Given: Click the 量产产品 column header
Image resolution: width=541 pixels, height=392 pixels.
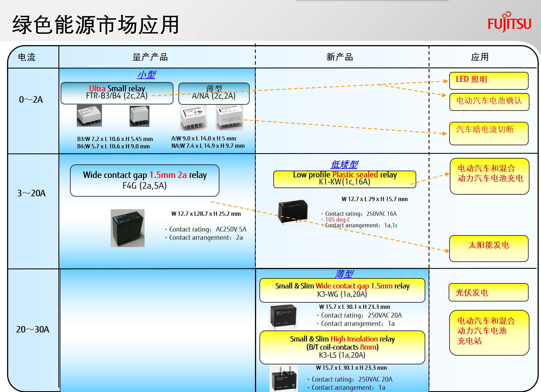Looking at the screenshot, I should 150,57.
